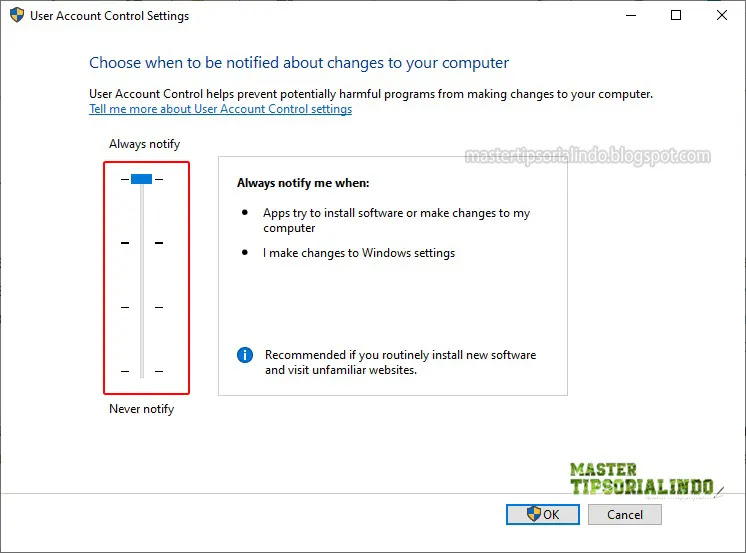746x553 pixels.
Task: Set the slider to the lowest Never notify tick
Action: point(142,371)
